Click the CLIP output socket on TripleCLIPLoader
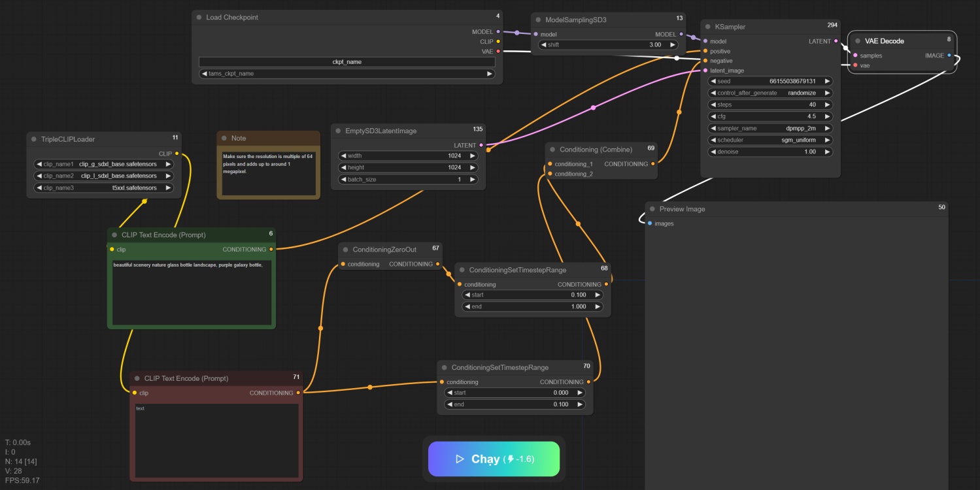This screenshot has width=980, height=490. click(177, 154)
